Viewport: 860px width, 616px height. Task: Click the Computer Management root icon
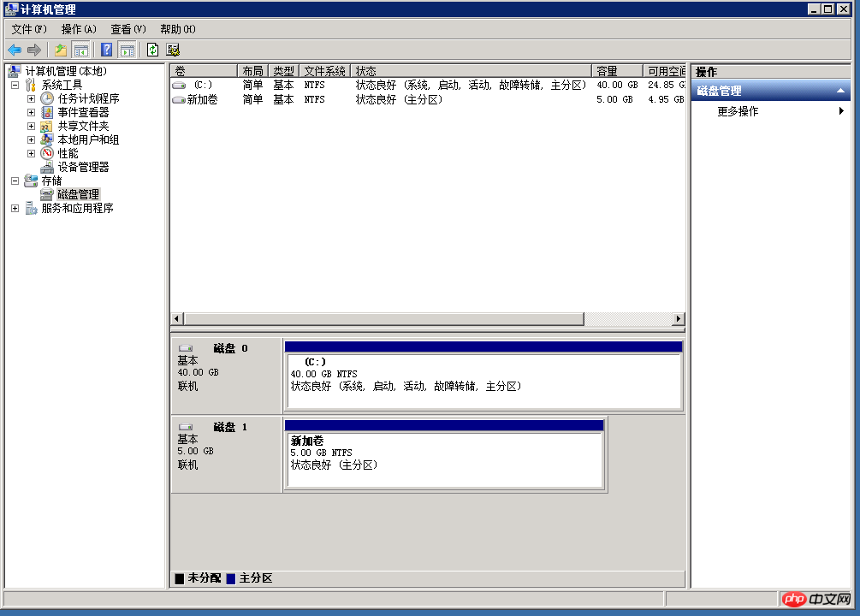coord(15,71)
